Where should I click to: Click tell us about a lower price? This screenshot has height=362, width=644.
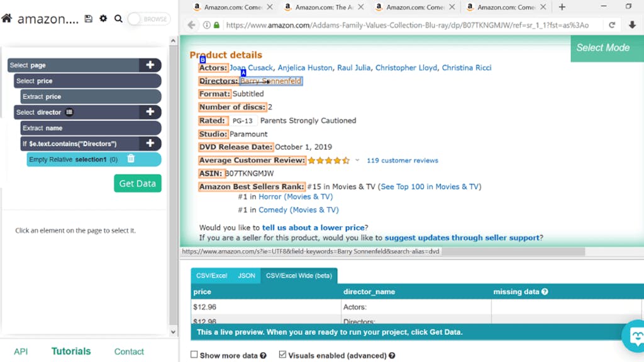(x=313, y=228)
